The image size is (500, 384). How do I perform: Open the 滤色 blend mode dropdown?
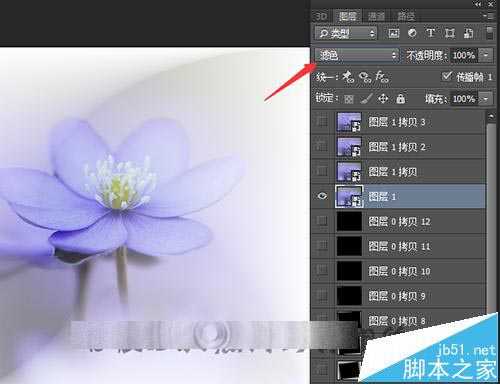pos(357,55)
